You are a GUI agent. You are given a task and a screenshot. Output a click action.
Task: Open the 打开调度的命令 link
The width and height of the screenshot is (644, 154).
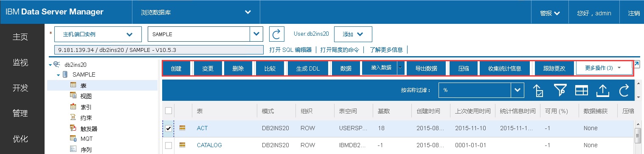point(340,50)
